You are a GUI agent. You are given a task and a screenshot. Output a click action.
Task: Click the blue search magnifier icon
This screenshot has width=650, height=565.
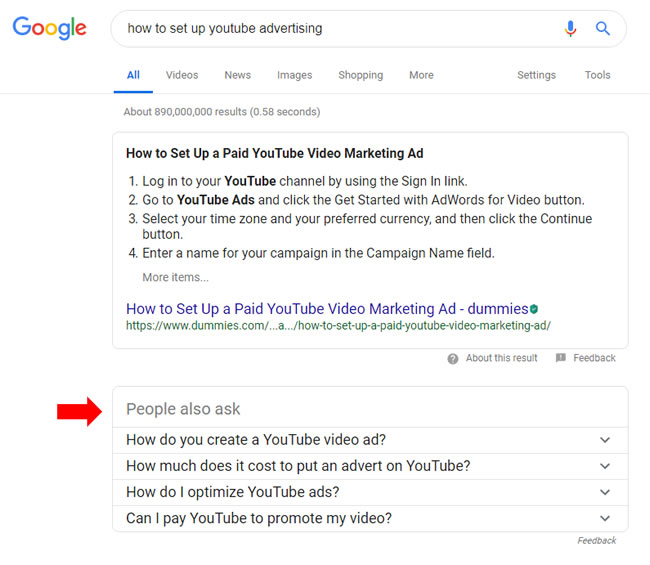602,29
